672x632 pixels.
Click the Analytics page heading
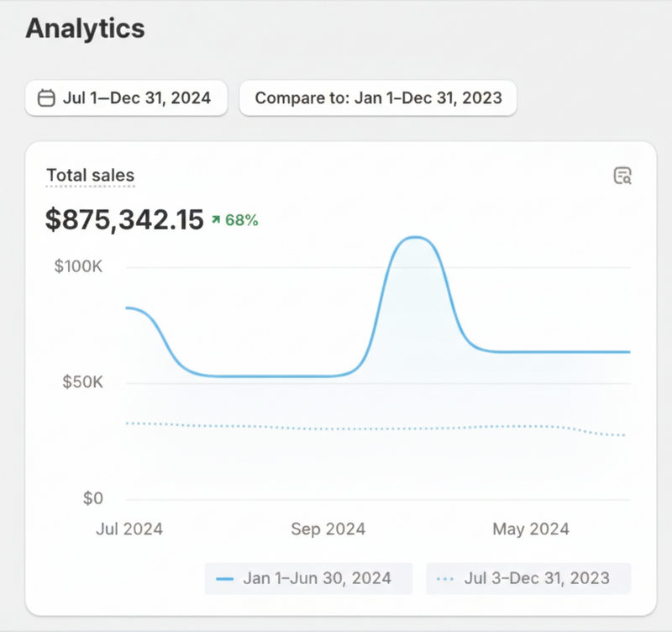(x=85, y=29)
